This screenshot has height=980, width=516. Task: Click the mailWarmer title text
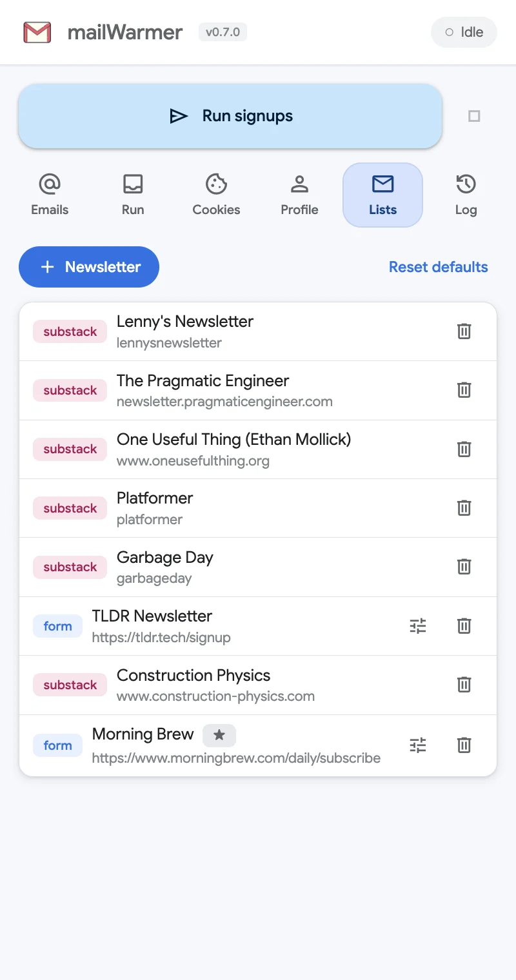125,32
